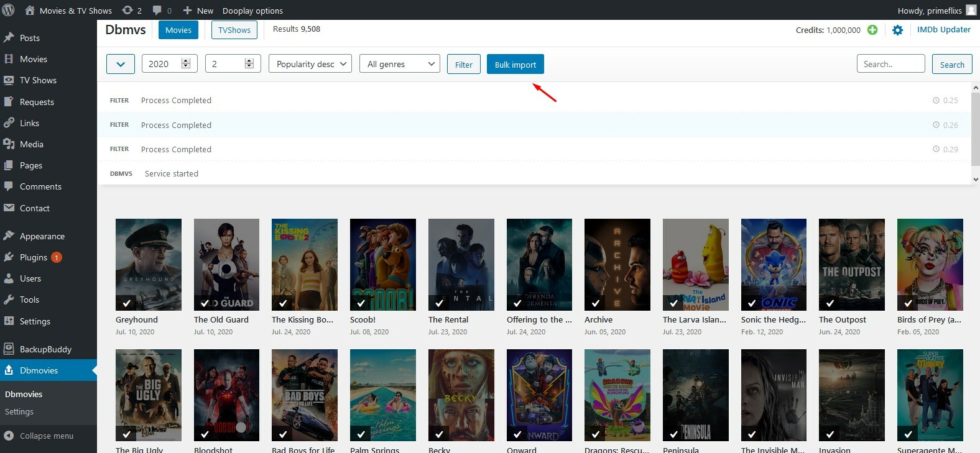Switch to the TVShows tab
Screen dimensions: 980x453
pyautogui.click(x=234, y=30)
